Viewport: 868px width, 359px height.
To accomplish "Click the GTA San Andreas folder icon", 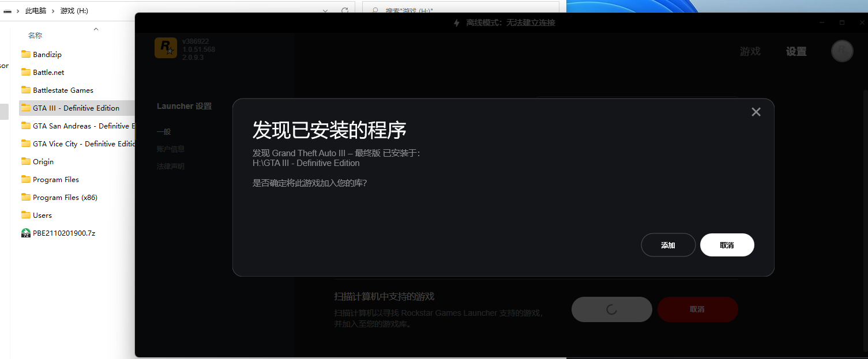I will (x=26, y=126).
